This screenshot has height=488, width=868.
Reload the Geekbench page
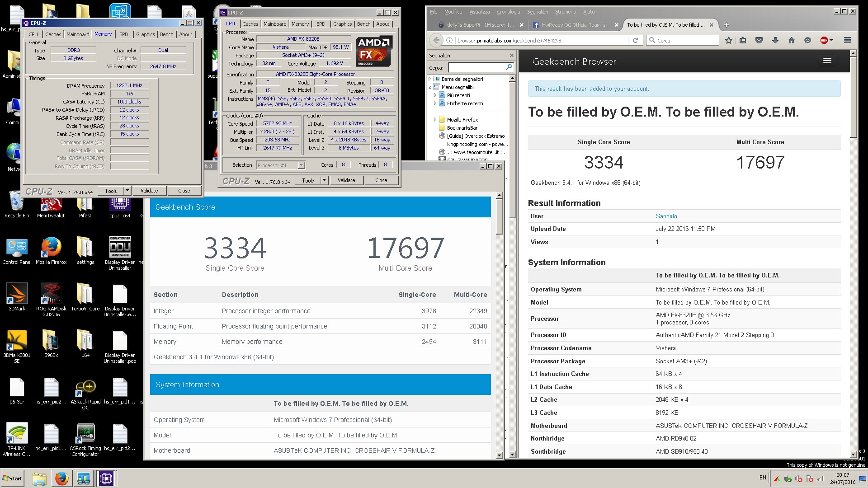(x=635, y=40)
